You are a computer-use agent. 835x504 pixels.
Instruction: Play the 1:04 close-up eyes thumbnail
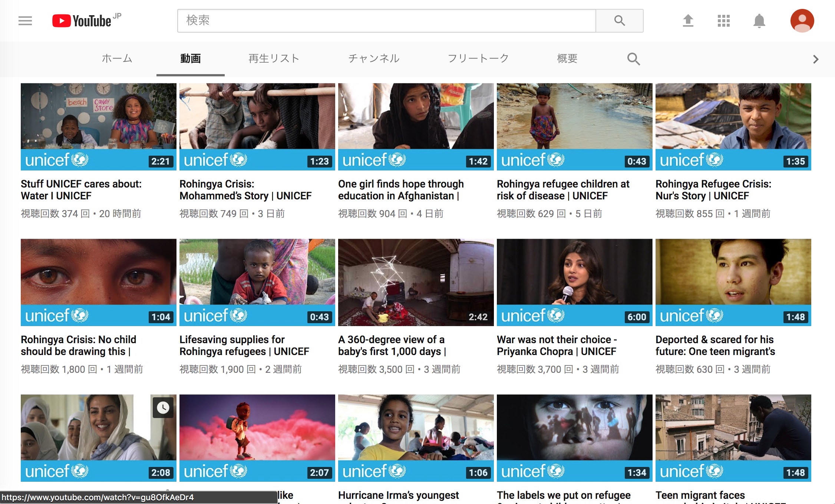pyautogui.click(x=99, y=282)
